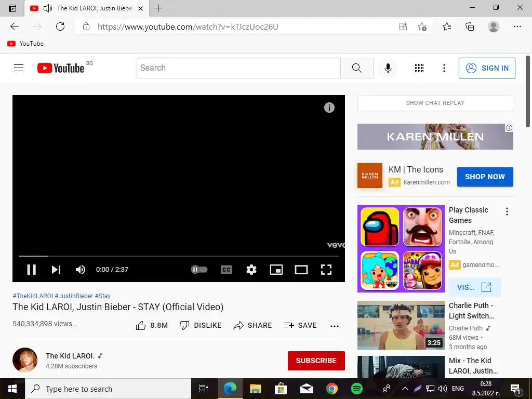
Task: Open Google Chrome from the taskbar
Action: click(x=331, y=389)
